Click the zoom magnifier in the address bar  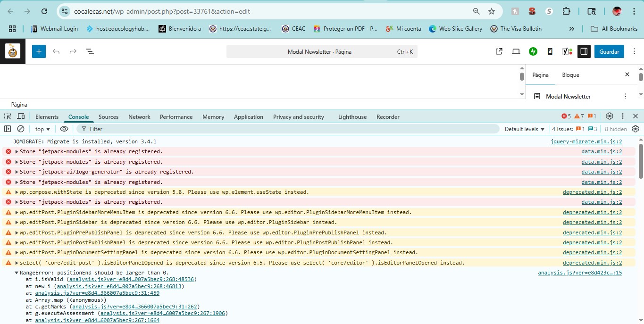(x=477, y=11)
